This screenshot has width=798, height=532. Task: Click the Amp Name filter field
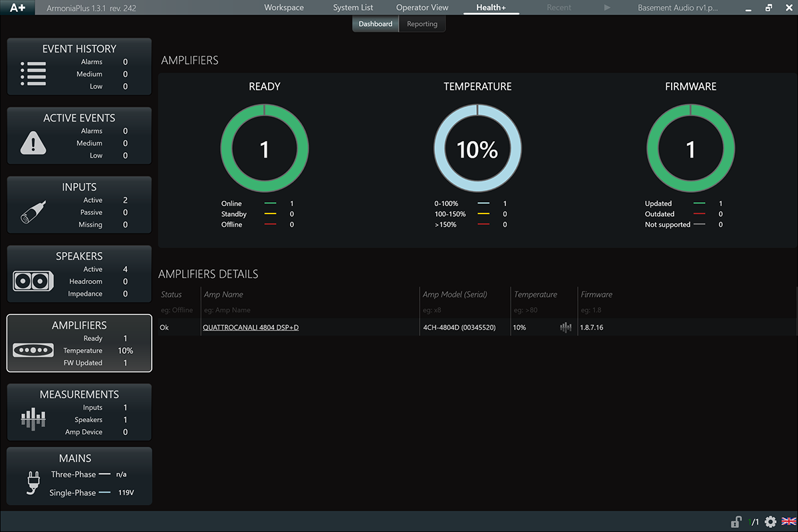pos(311,311)
